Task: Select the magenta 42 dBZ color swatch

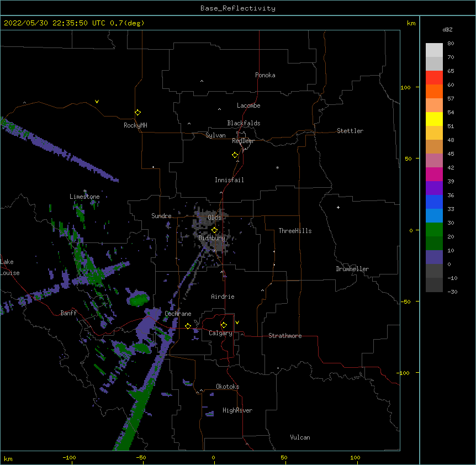Action: point(434,174)
